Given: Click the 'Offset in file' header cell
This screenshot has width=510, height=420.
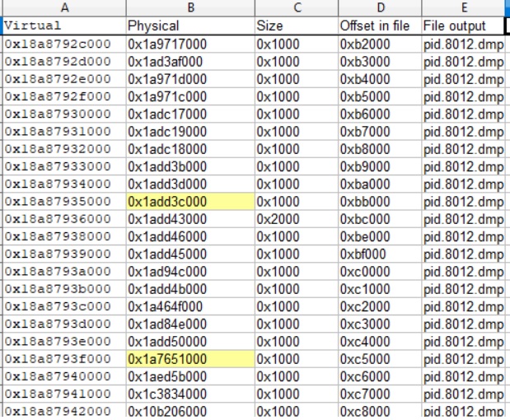Looking at the screenshot, I should tap(380, 26).
